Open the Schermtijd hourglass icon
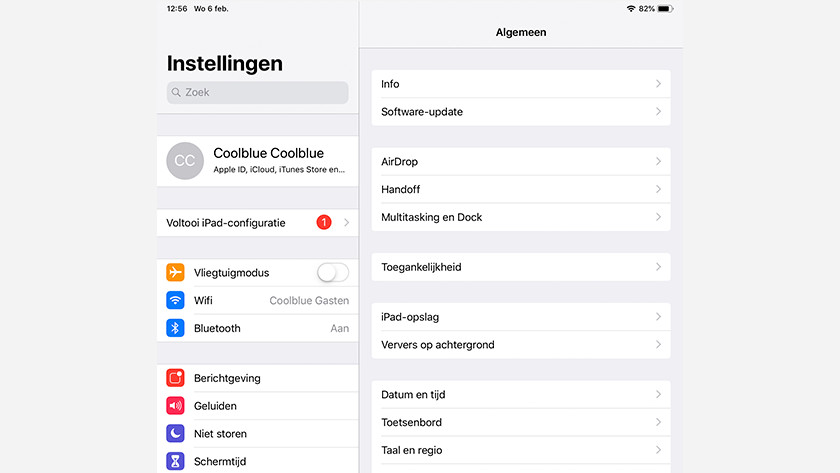 pyautogui.click(x=175, y=461)
